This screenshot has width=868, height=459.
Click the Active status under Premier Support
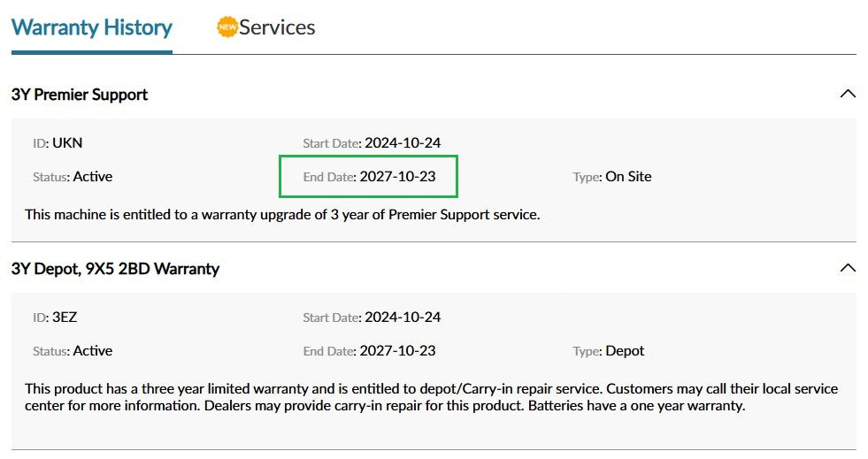(x=92, y=177)
